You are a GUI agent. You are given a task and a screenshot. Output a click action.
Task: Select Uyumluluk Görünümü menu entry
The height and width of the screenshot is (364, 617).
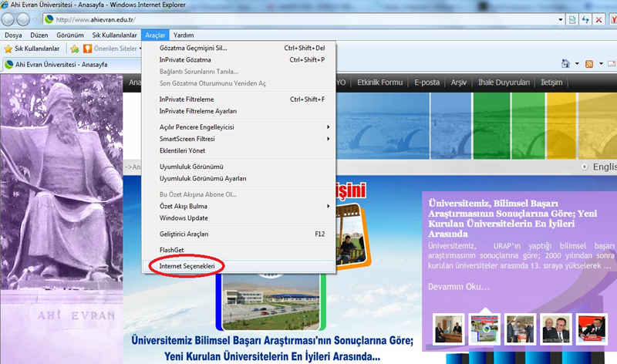click(239, 167)
